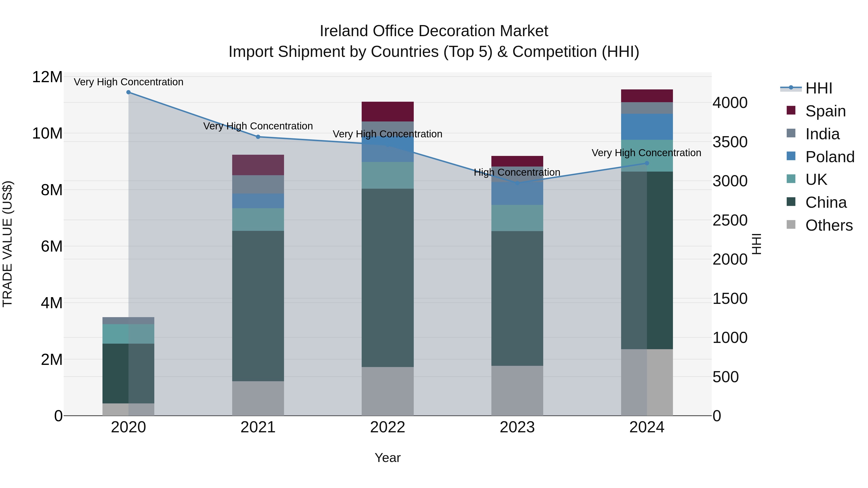Click the Spain segment atop the 2022 bar

tap(387, 112)
